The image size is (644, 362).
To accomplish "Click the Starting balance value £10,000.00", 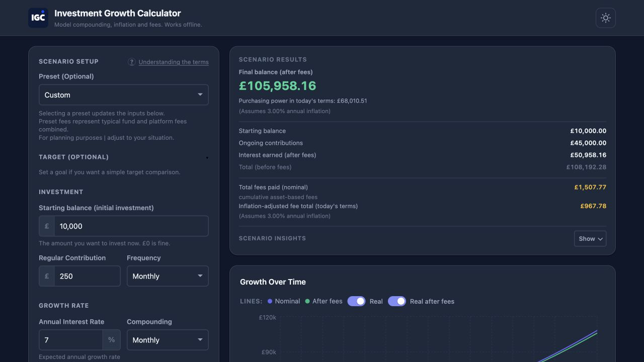I will (588, 131).
